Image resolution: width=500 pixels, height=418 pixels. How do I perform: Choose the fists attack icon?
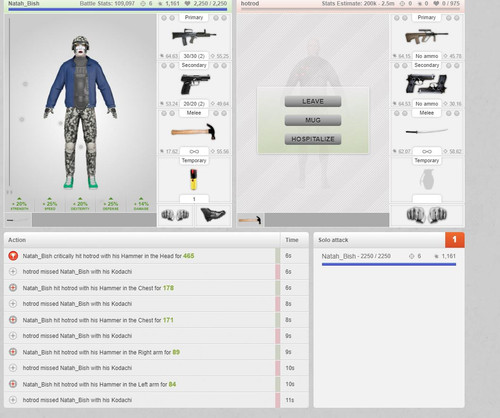[175, 215]
